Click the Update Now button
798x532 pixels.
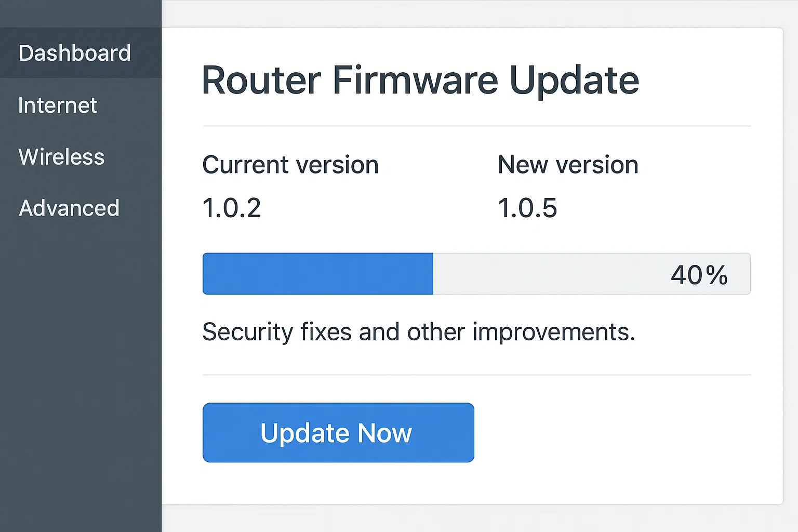(338, 432)
